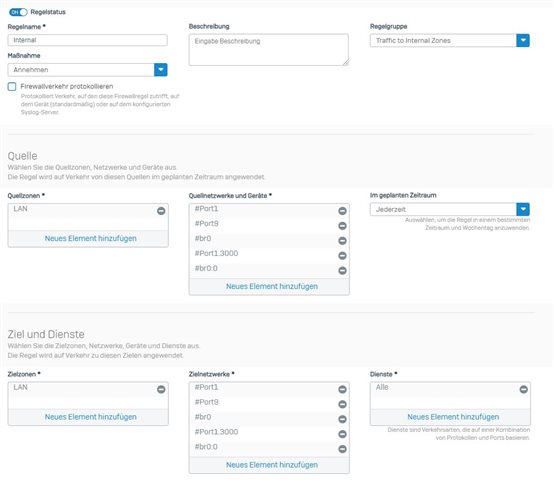The image size is (554, 480).
Task: Remove Alle from Dienste list
Action: tap(524, 389)
